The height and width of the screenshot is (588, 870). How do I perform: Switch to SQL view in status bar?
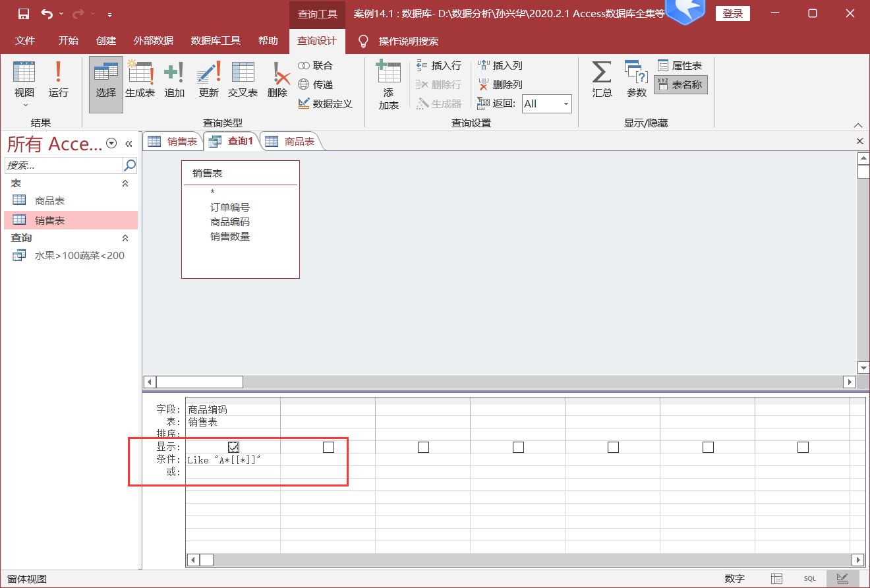(809, 579)
